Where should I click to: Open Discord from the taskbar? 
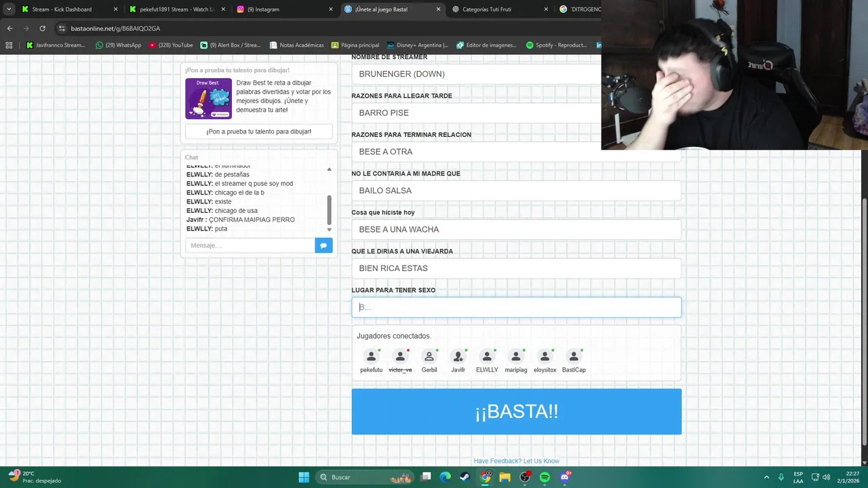565,477
